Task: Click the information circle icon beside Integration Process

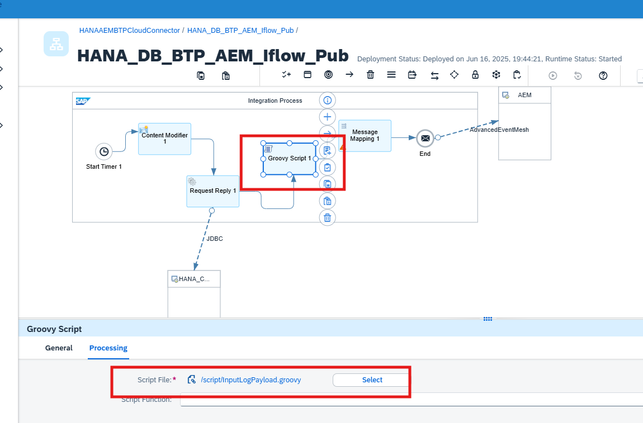Action: 327,100
